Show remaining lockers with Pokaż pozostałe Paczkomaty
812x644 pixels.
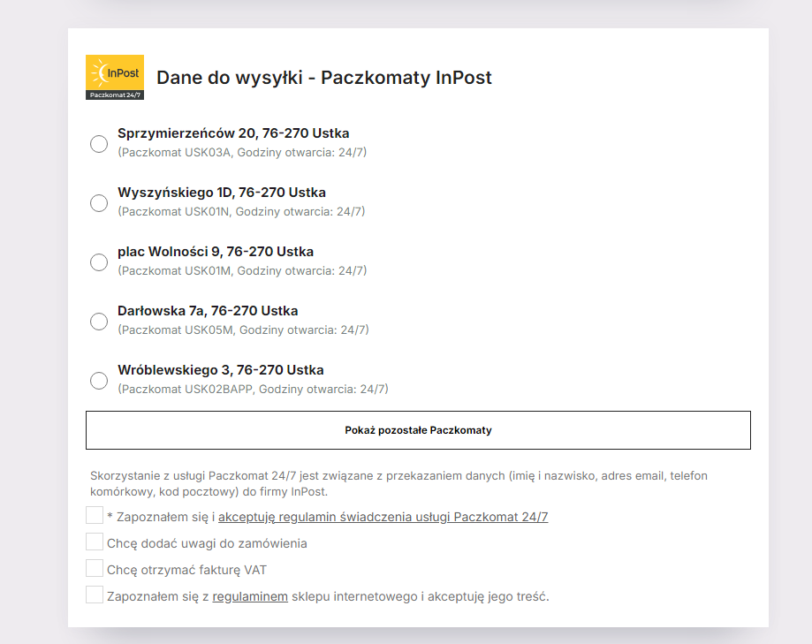(418, 430)
